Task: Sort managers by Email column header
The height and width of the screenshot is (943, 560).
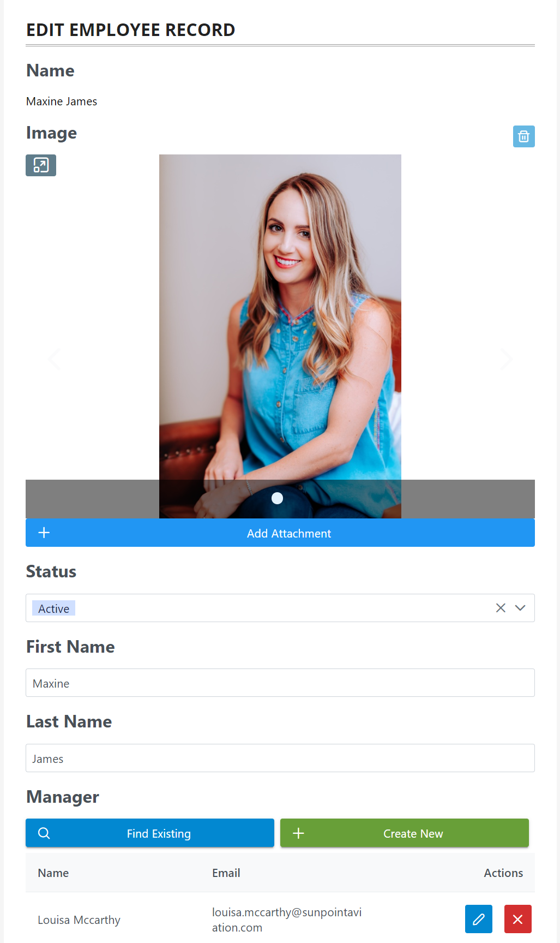Action: pos(226,873)
